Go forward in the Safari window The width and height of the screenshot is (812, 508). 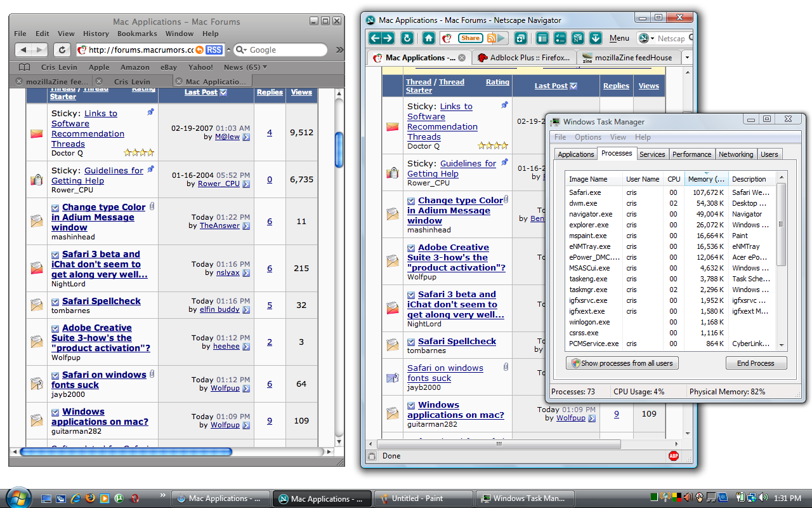(39, 50)
